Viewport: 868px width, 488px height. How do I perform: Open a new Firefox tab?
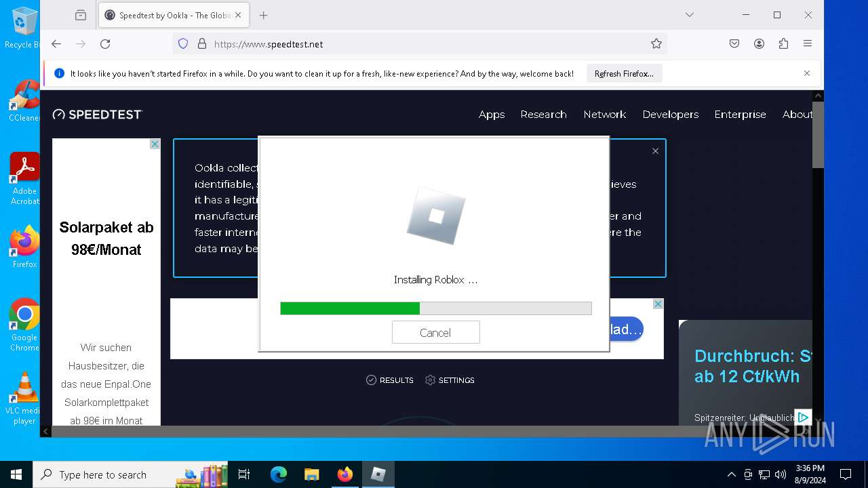point(264,15)
